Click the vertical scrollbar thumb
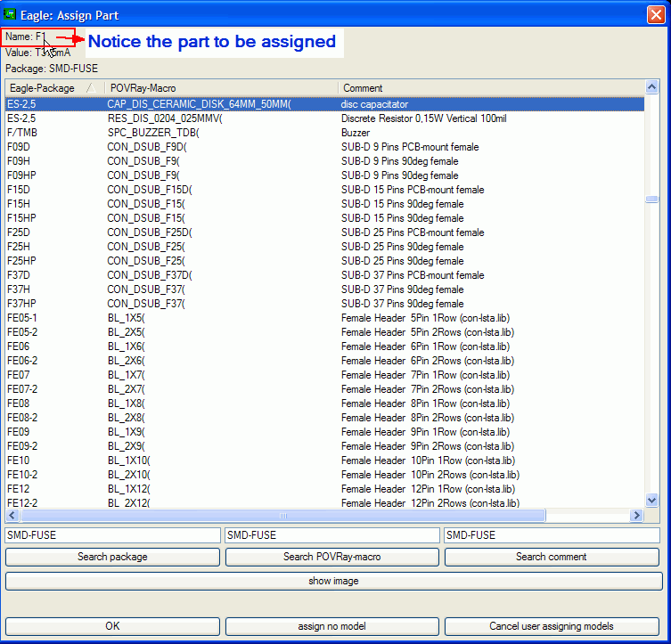 pyautogui.click(x=651, y=200)
